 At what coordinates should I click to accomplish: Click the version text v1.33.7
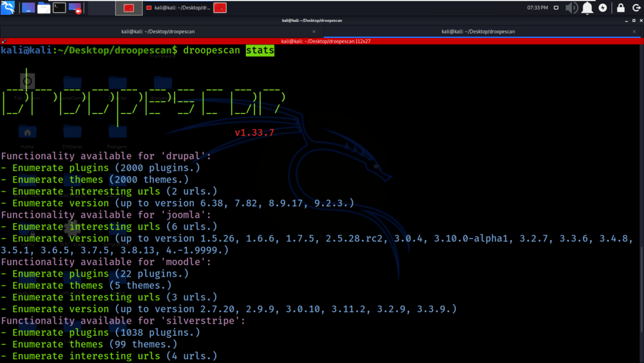tap(254, 132)
